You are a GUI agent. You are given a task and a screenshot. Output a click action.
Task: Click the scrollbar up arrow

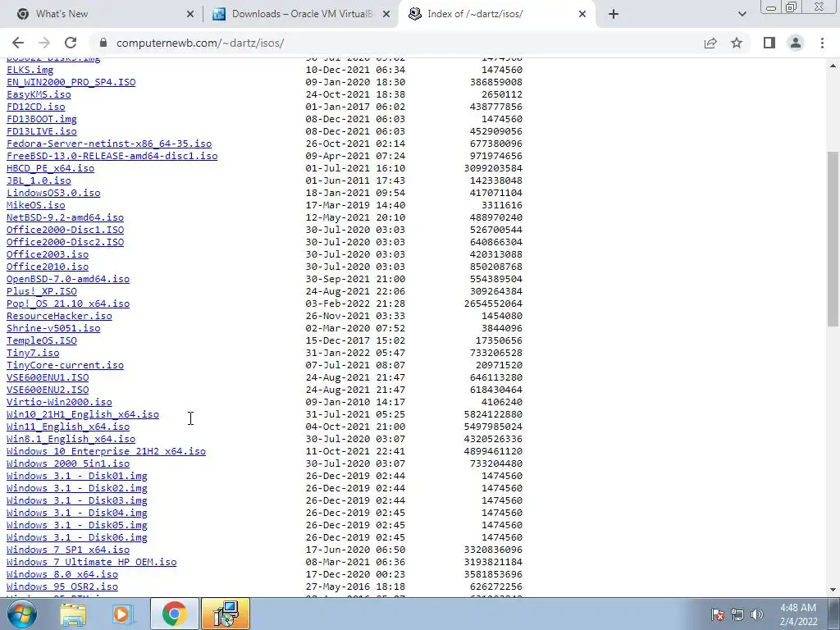click(x=833, y=66)
